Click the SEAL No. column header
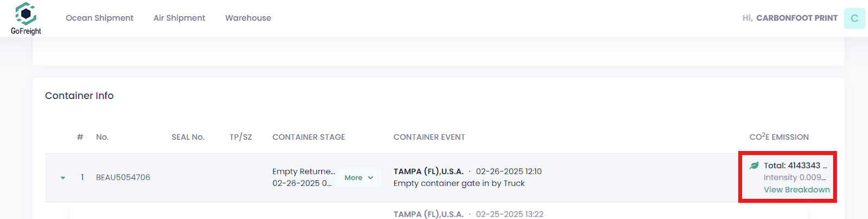The image size is (868, 219). pos(188,137)
